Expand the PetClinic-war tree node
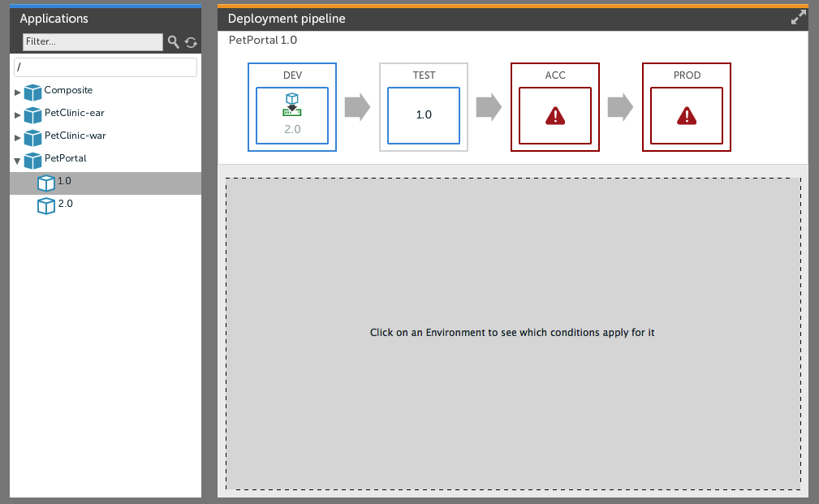The image size is (819, 504). tap(18, 137)
